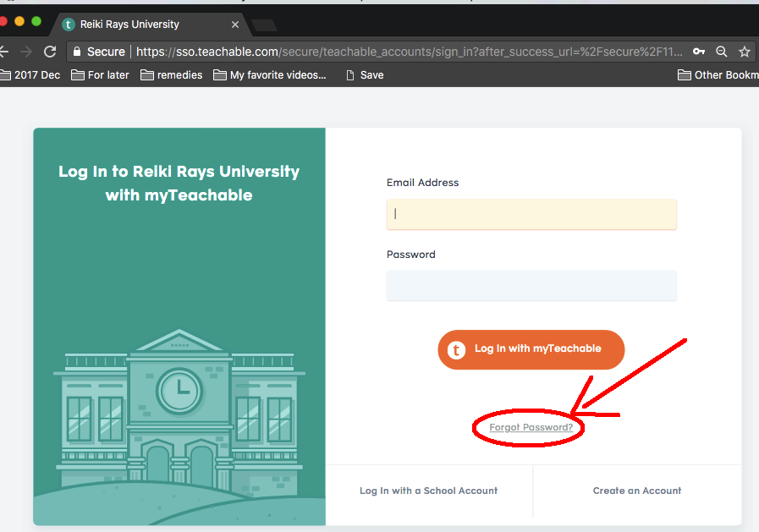Bookmark this page with the star icon

[x=745, y=52]
